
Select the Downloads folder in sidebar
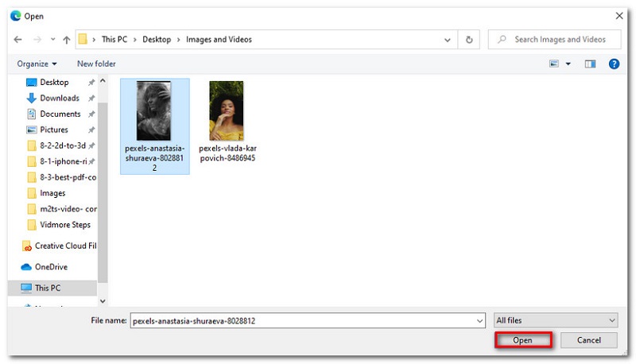(59, 98)
